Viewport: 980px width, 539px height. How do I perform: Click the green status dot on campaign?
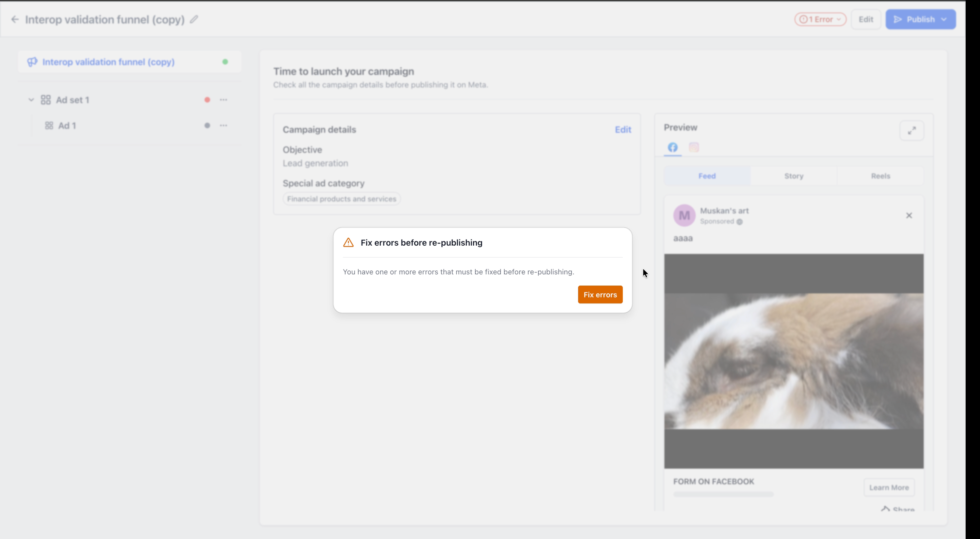(x=225, y=62)
